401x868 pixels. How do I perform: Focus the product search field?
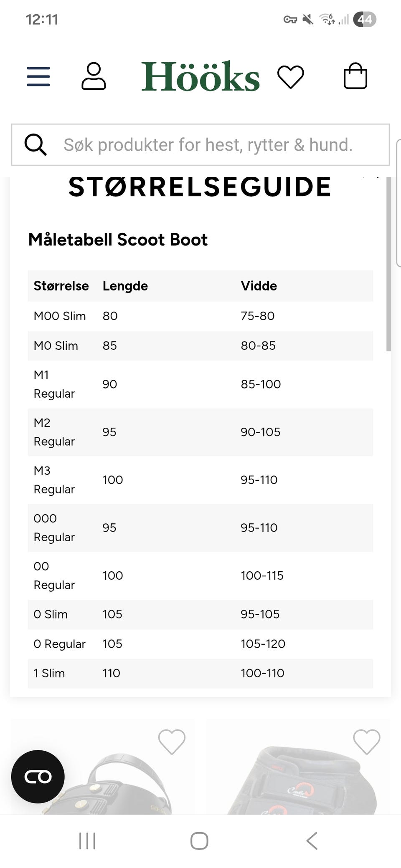pos(200,145)
